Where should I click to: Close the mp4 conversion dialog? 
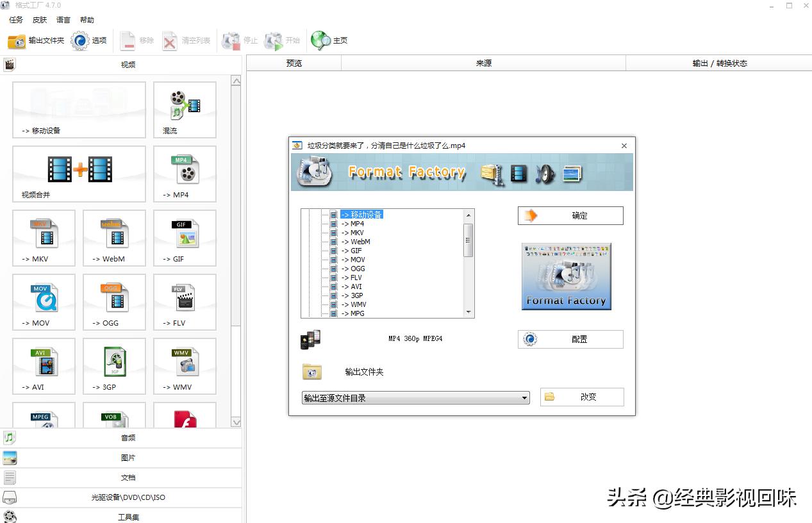pos(624,146)
